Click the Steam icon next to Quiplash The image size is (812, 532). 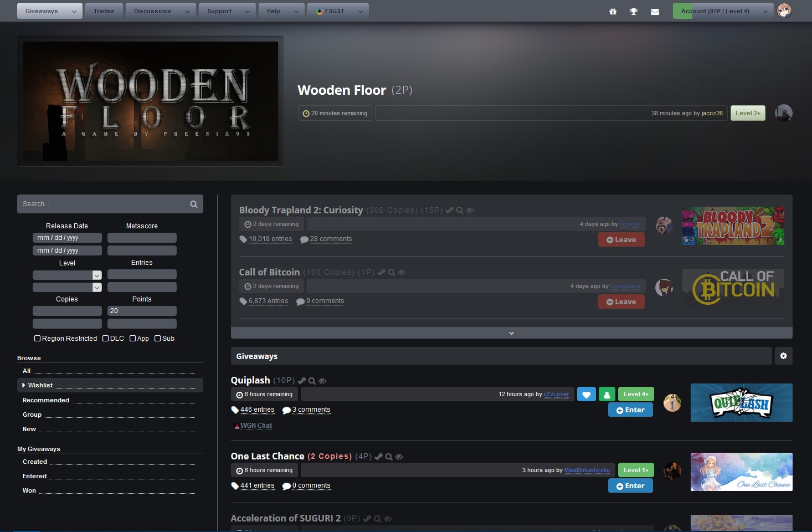tap(302, 381)
